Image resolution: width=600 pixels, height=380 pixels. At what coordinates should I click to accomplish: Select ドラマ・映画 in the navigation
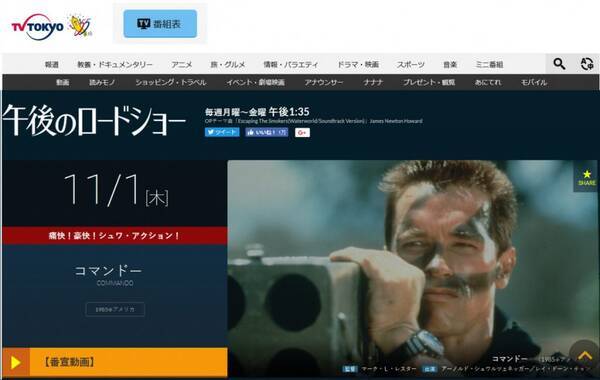click(x=358, y=65)
